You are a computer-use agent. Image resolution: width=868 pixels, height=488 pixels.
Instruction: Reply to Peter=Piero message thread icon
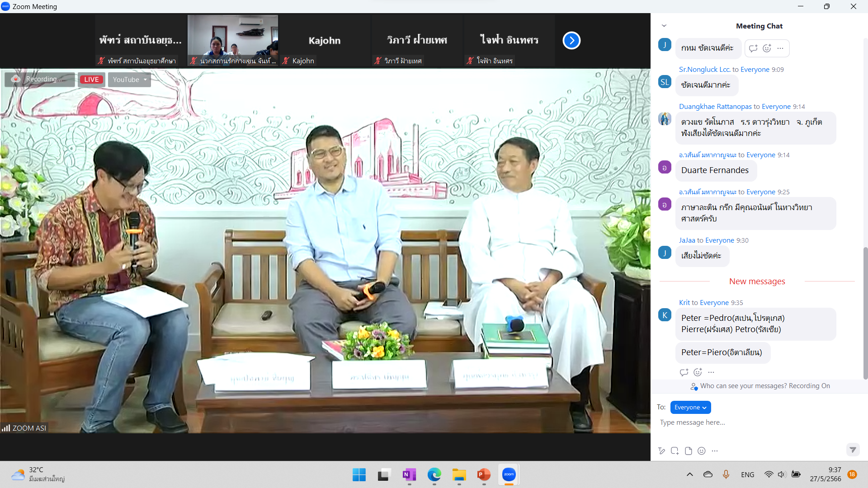(x=684, y=372)
